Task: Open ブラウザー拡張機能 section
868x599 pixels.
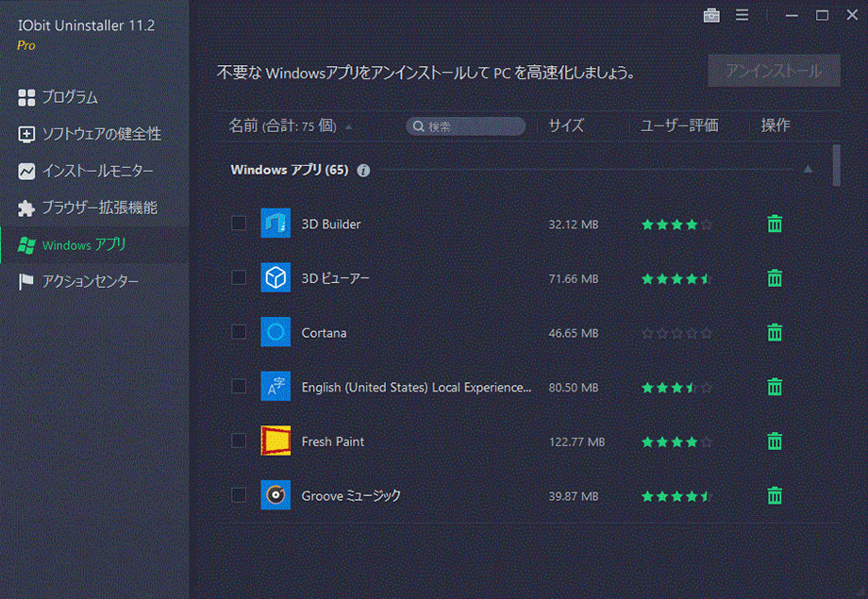Action: click(100, 208)
